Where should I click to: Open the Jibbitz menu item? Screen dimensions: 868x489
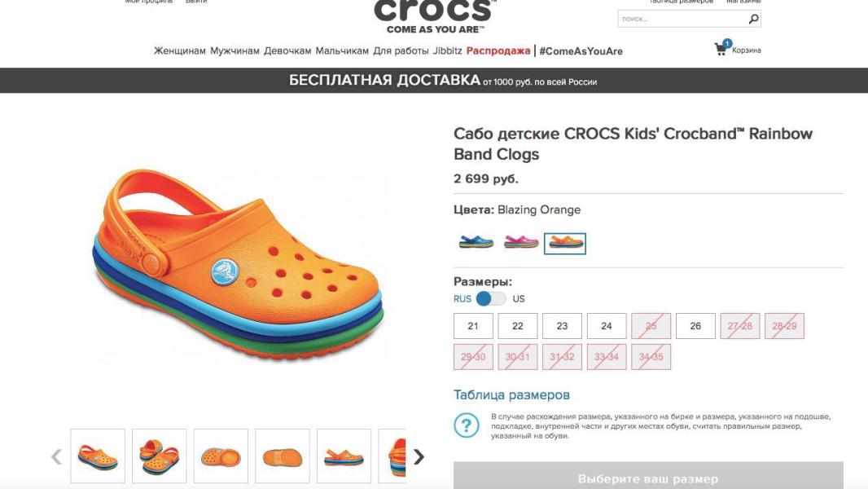coord(447,51)
